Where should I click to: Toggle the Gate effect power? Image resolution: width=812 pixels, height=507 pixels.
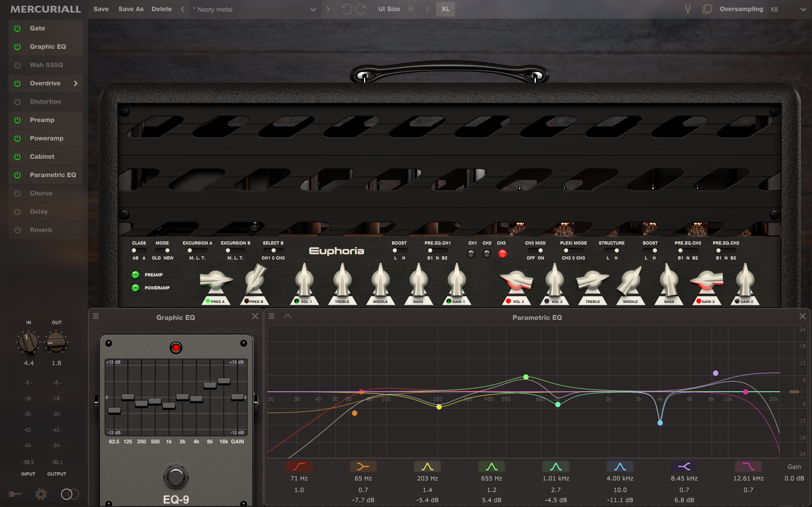click(x=18, y=28)
